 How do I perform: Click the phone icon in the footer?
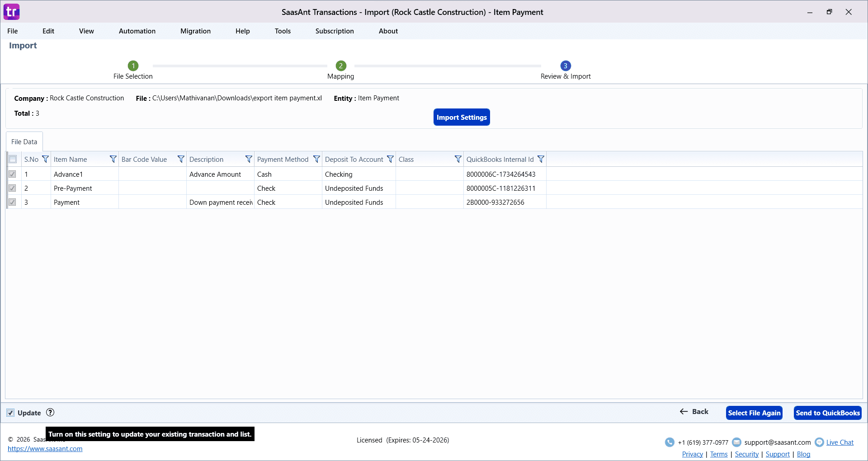pyautogui.click(x=670, y=442)
